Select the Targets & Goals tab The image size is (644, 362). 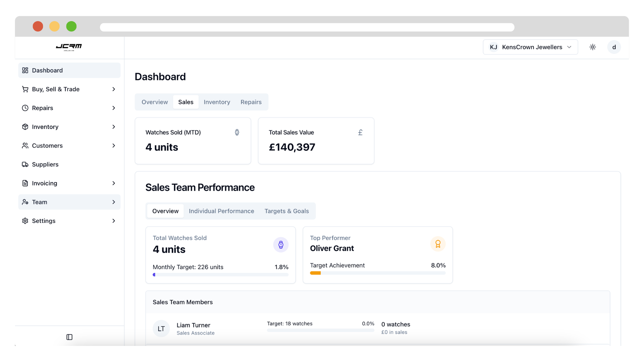coord(286,211)
